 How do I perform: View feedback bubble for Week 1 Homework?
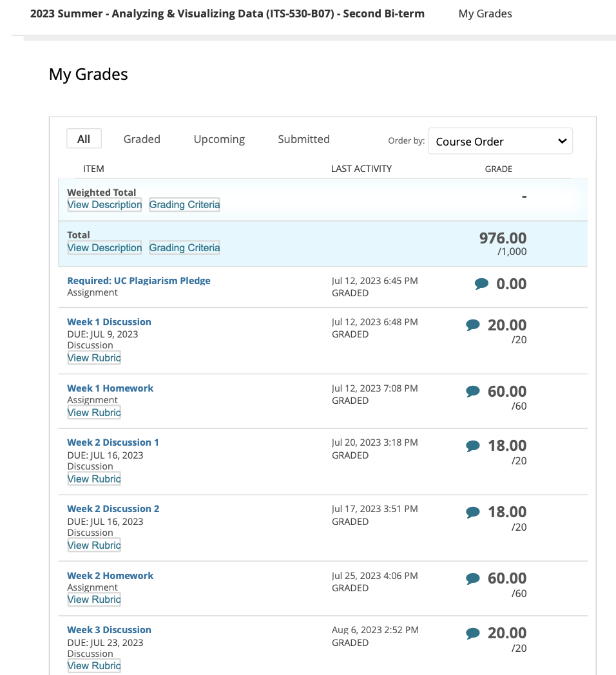coord(473,391)
